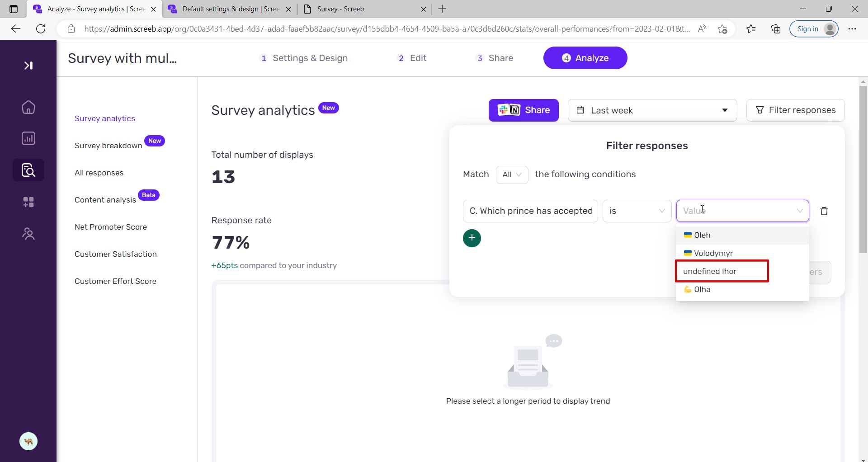
Task: Add a new condition with green plus
Action: tap(472, 238)
